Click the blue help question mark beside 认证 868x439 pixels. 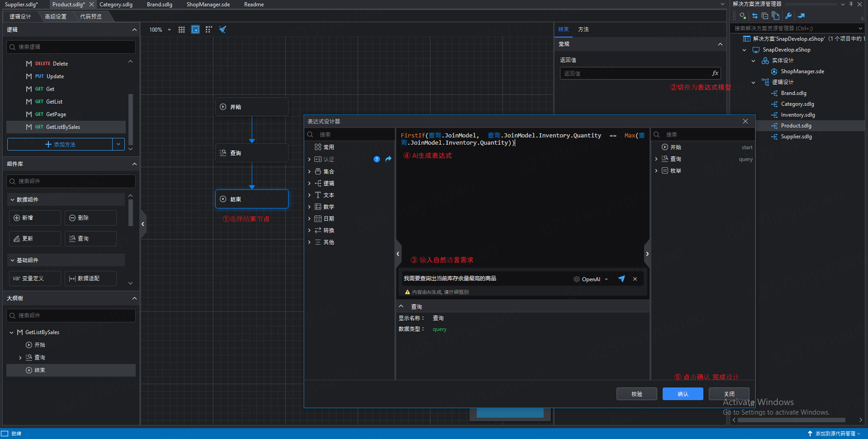pos(377,159)
